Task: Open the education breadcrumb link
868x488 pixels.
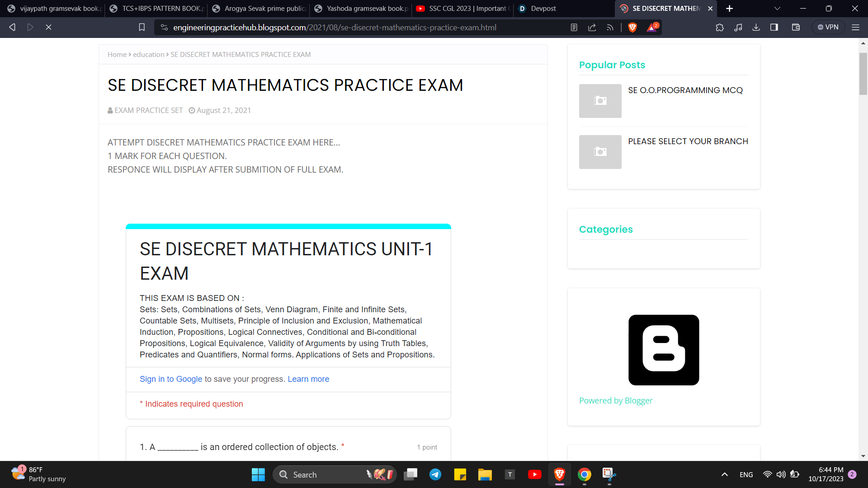Action: [148, 55]
